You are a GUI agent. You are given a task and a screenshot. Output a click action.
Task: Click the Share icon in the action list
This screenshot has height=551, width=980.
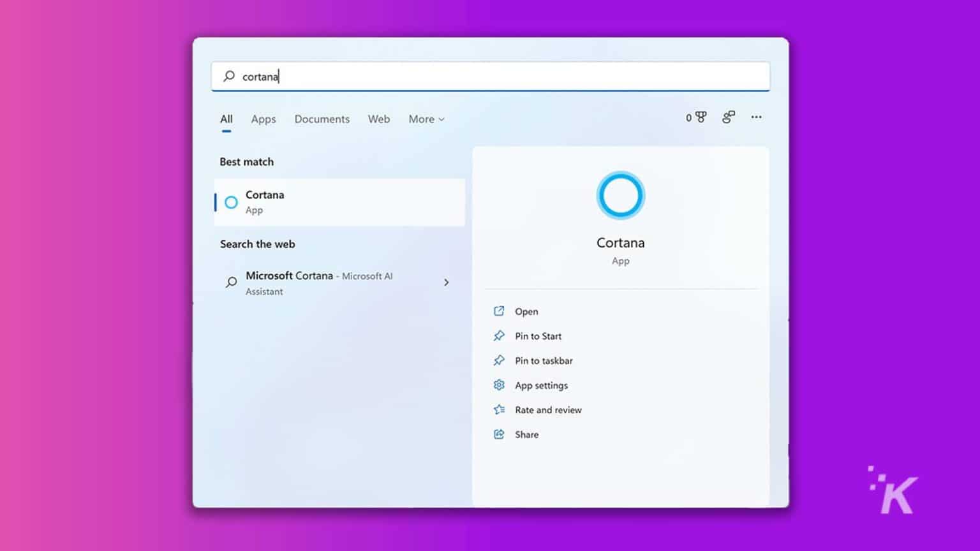click(500, 434)
